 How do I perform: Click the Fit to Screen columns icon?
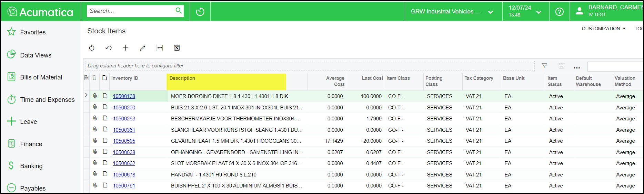point(160,48)
